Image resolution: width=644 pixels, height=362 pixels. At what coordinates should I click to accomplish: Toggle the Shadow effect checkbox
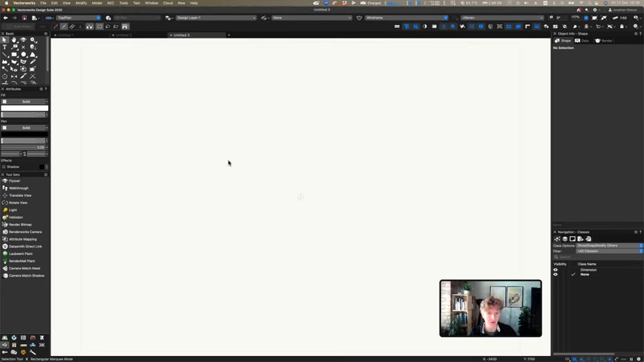[4, 167]
